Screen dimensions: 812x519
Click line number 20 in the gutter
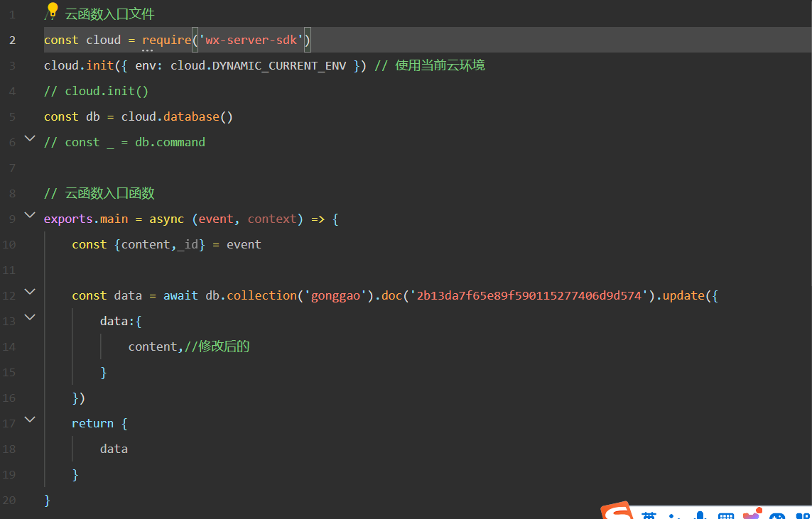(9, 501)
